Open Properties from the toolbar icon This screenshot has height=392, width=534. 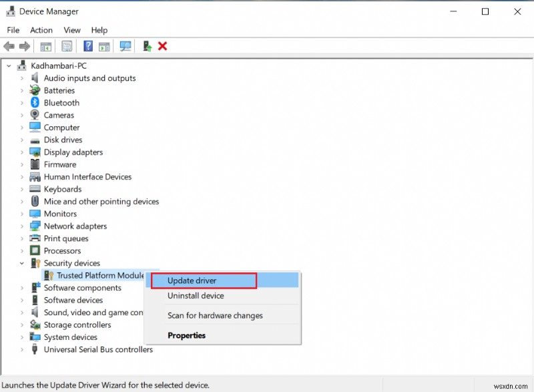67,46
